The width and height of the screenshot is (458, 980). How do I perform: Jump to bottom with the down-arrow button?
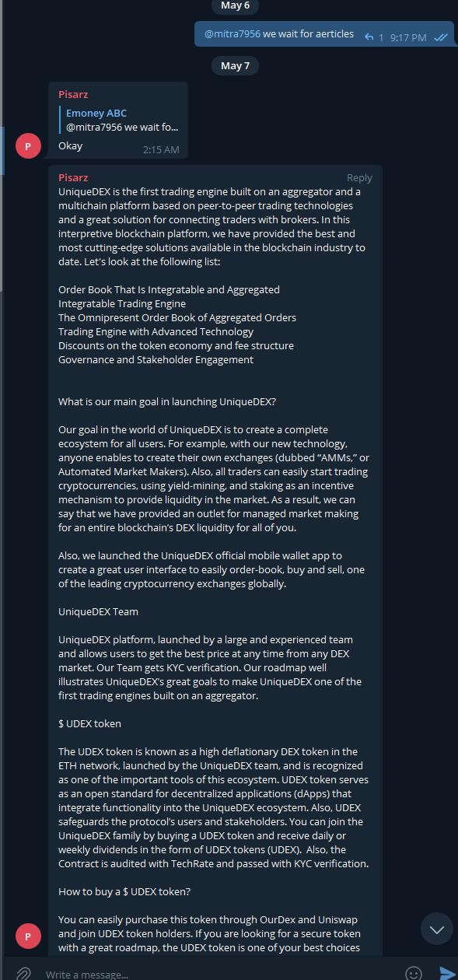point(436,929)
